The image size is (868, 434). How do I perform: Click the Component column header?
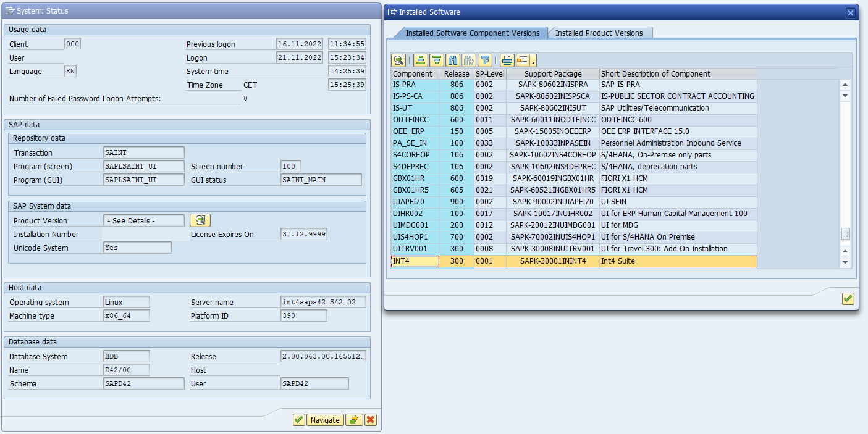tap(413, 73)
